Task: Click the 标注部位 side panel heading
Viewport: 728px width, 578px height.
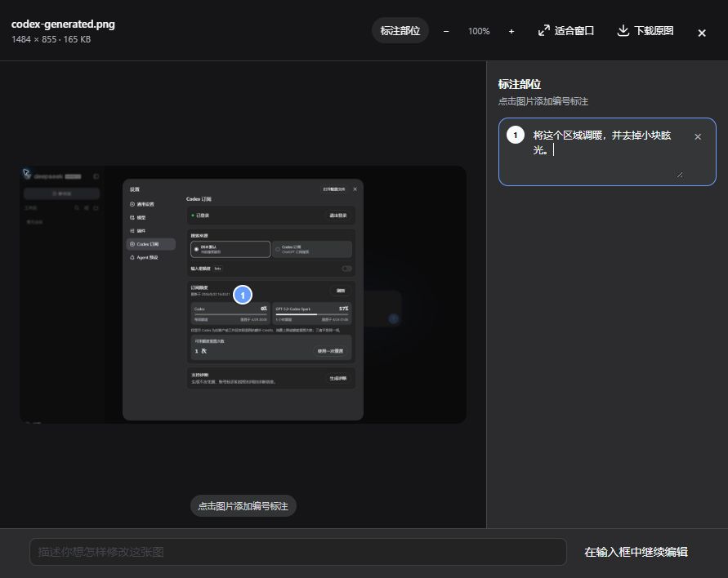Action: click(520, 84)
